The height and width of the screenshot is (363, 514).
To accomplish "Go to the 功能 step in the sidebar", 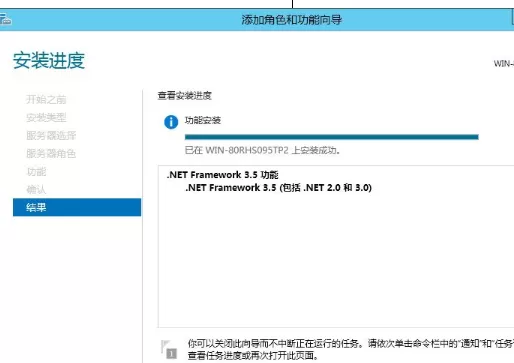I will (36, 172).
